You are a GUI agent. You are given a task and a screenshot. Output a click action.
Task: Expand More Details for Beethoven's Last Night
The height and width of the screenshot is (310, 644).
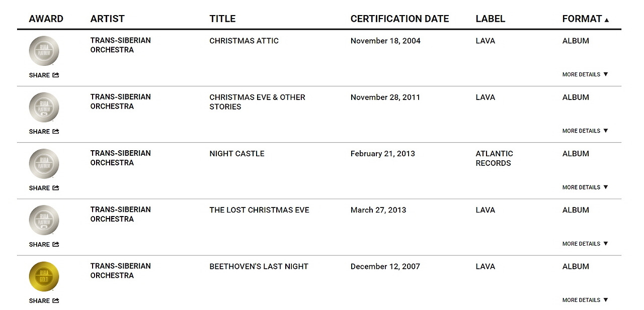click(585, 300)
